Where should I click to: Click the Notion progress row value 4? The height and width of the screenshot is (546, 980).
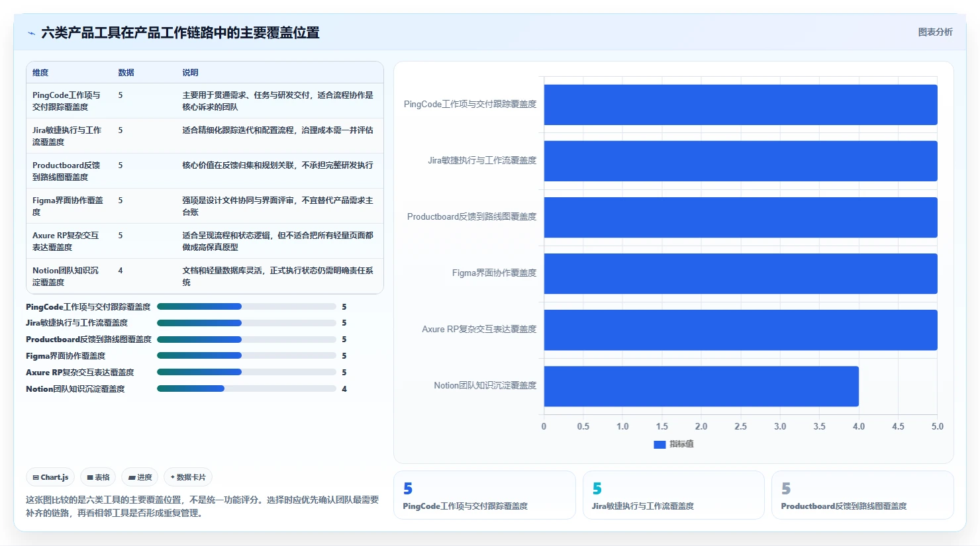coord(344,389)
